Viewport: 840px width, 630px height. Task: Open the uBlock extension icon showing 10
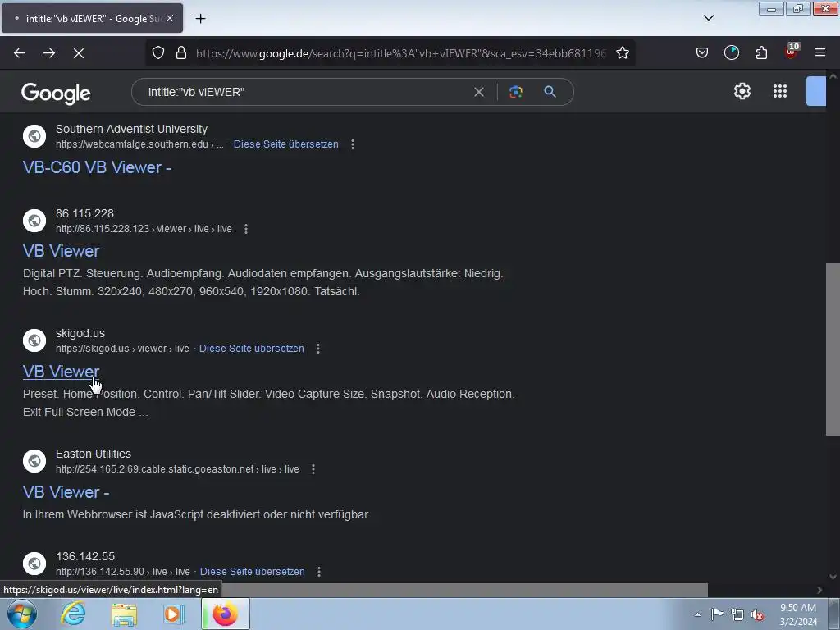pos(792,52)
